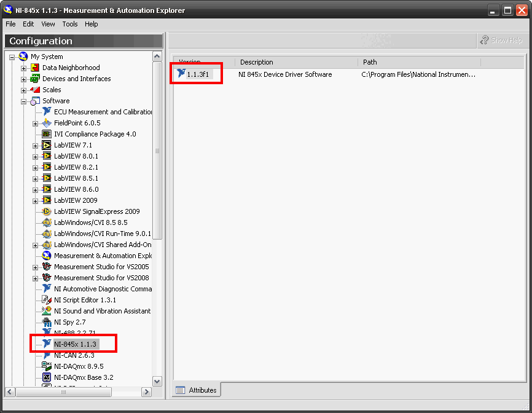Open the Edit menu

point(28,24)
